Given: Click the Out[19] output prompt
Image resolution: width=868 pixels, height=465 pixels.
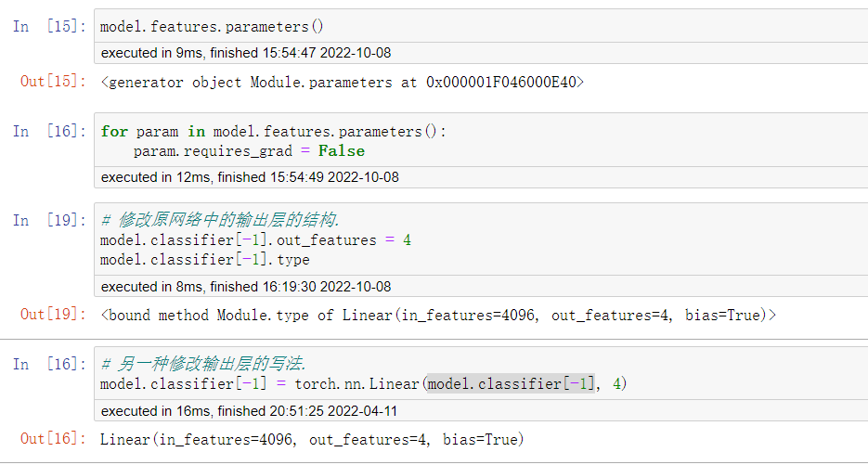Looking at the screenshot, I should click(x=53, y=315).
